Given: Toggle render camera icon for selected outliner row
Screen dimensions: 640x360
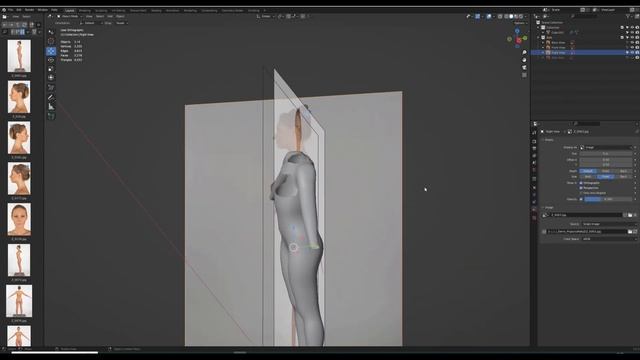Looking at the screenshot, I should 637,53.
